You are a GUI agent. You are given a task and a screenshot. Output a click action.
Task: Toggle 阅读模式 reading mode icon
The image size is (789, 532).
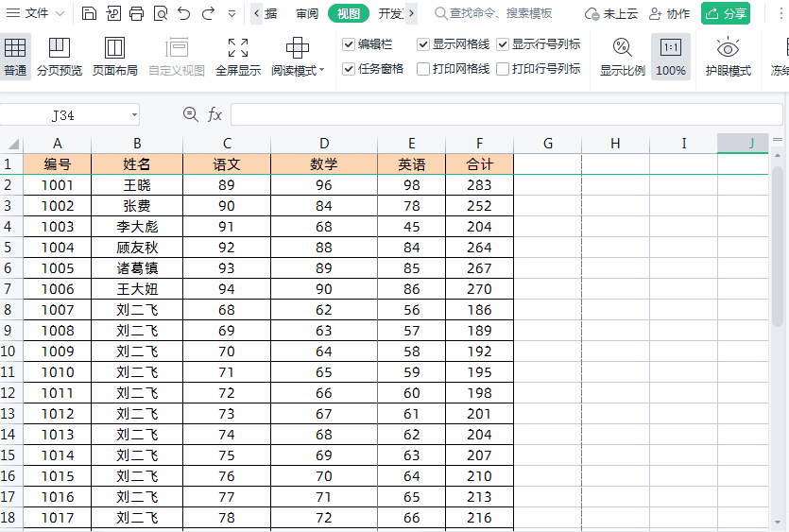tap(297, 48)
